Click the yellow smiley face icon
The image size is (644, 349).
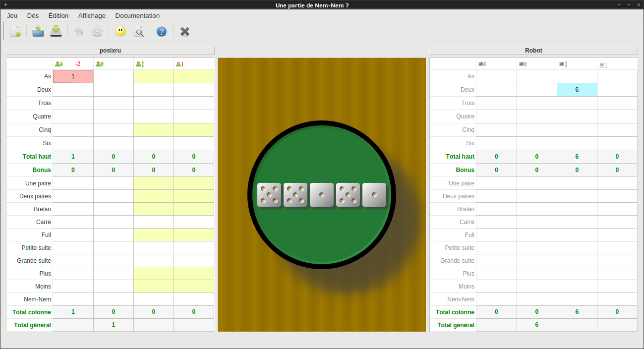(120, 32)
